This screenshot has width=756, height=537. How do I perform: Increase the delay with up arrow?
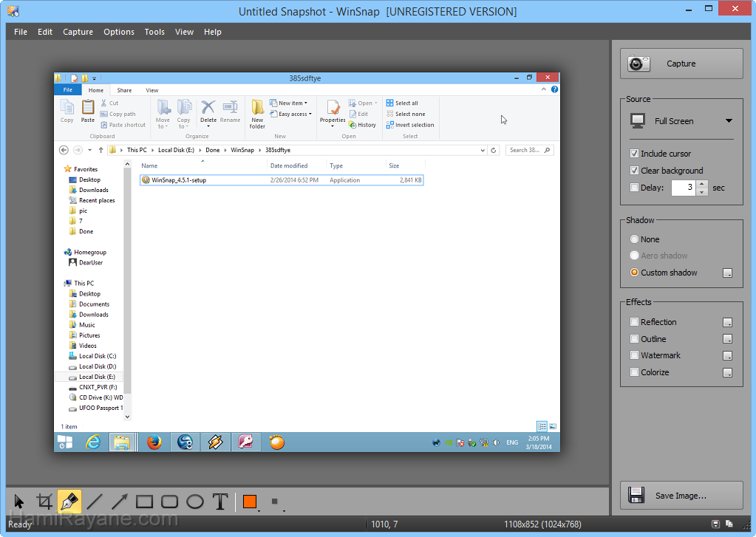pyautogui.click(x=703, y=184)
